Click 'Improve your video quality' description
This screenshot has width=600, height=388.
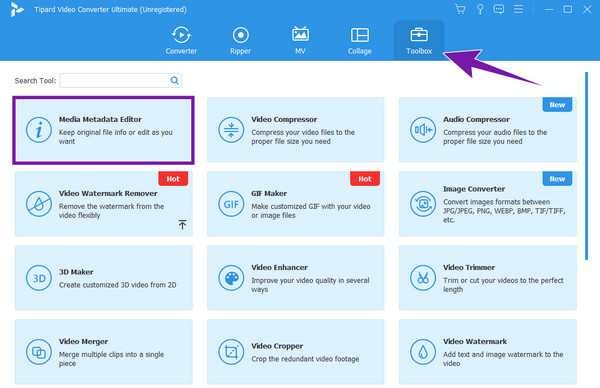point(310,285)
